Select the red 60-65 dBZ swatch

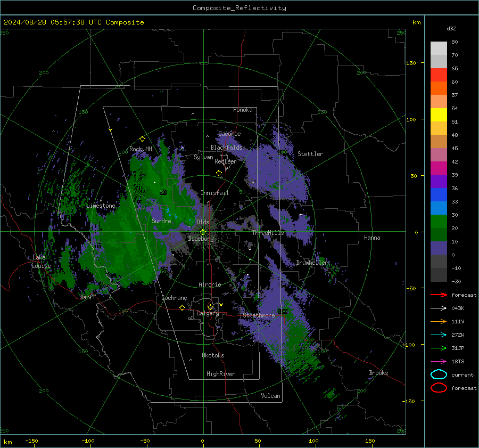(x=439, y=75)
